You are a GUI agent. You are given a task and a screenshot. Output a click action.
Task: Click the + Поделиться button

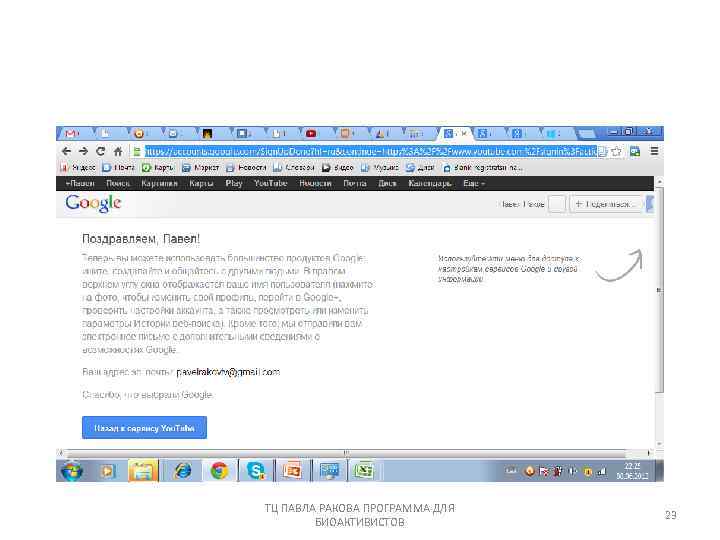[607, 204]
